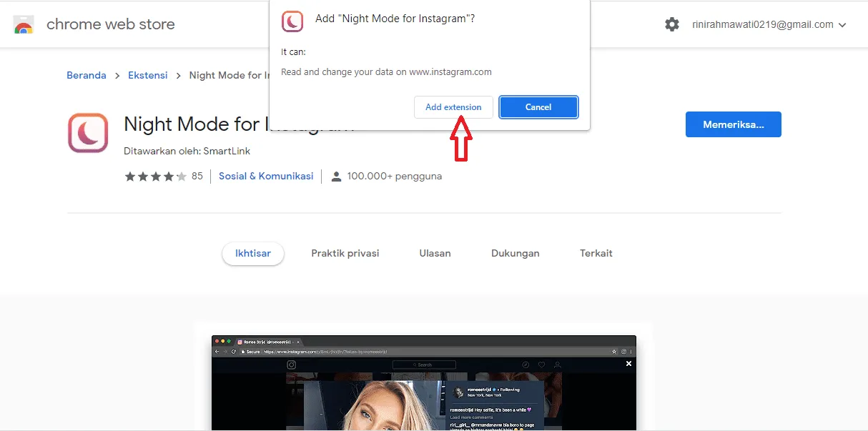The height and width of the screenshot is (431, 868).
Task: Cancel the add extension dialog
Action: (538, 107)
